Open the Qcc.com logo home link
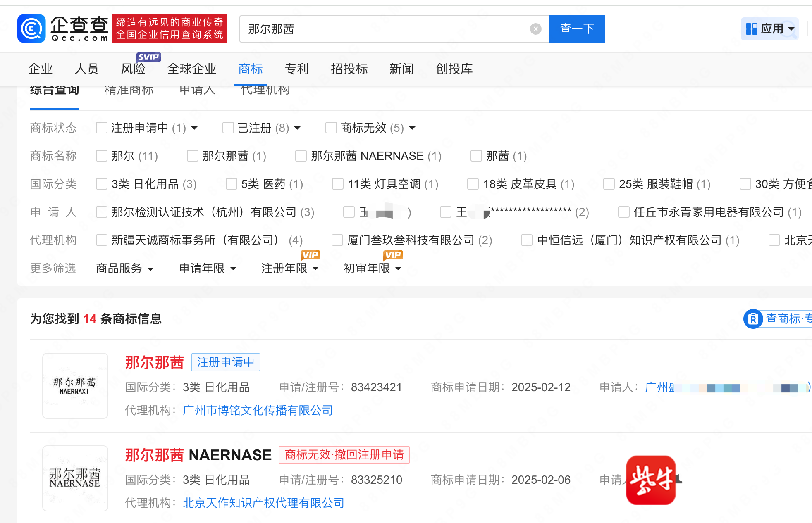This screenshot has height=523, width=812. [x=63, y=29]
